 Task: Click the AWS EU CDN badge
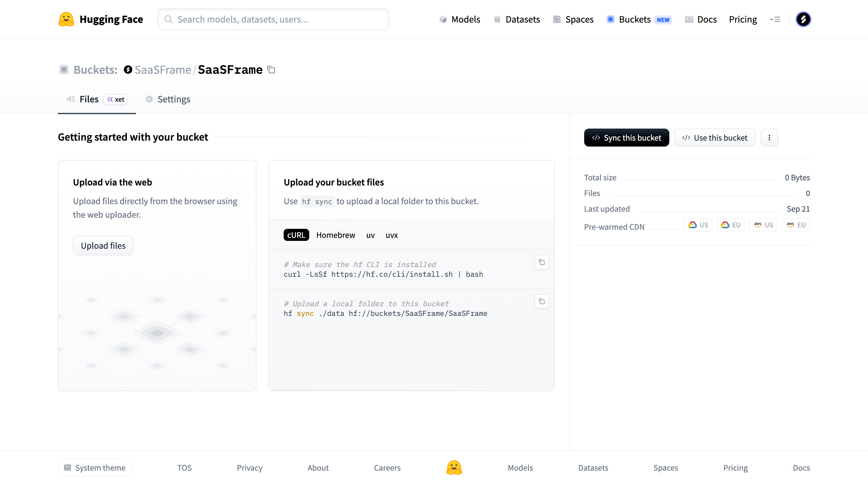pos(796,225)
